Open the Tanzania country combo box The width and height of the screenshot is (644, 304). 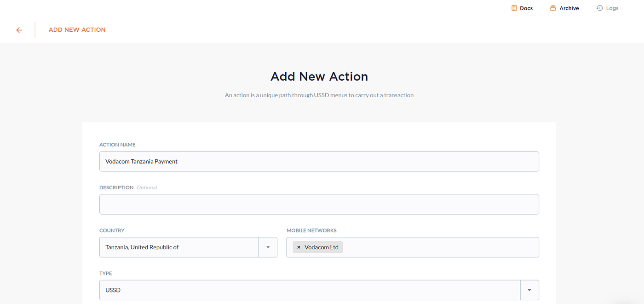188,247
